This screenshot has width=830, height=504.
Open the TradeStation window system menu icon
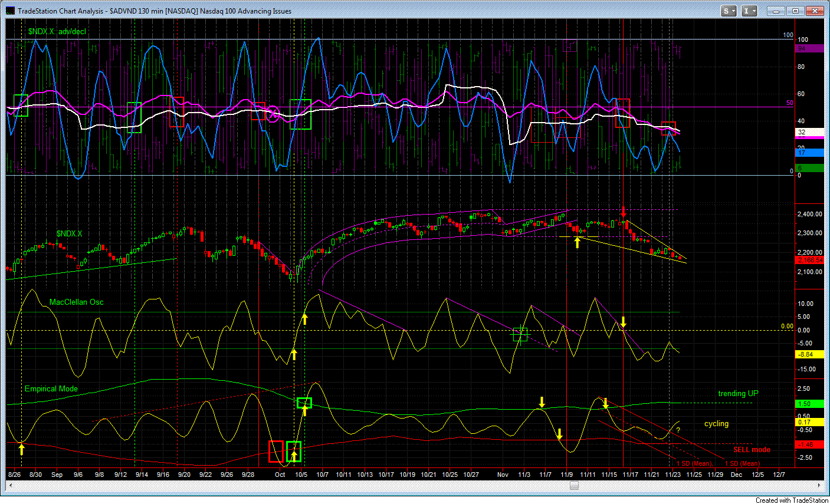(x=11, y=11)
